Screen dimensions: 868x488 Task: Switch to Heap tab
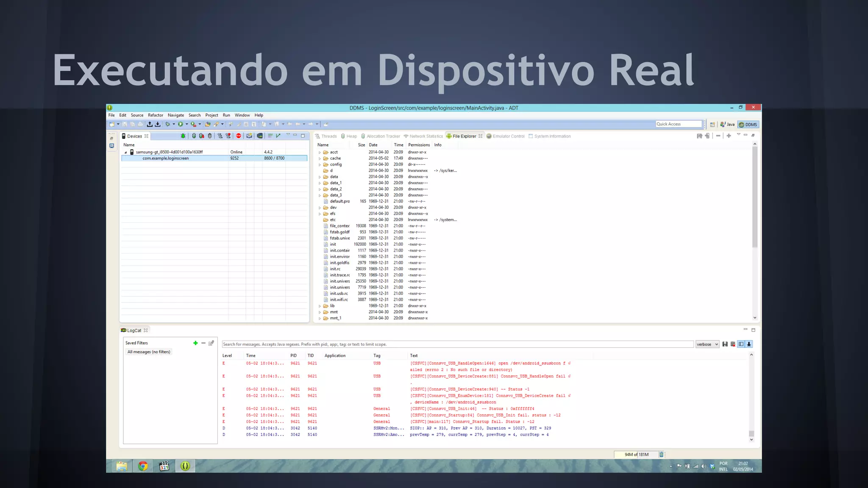pos(349,136)
